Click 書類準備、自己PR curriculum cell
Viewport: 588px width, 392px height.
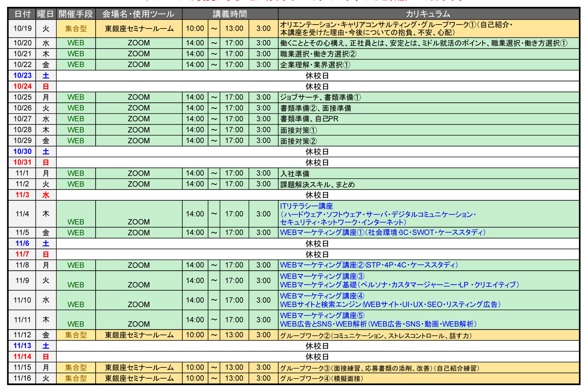tap(429, 119)
